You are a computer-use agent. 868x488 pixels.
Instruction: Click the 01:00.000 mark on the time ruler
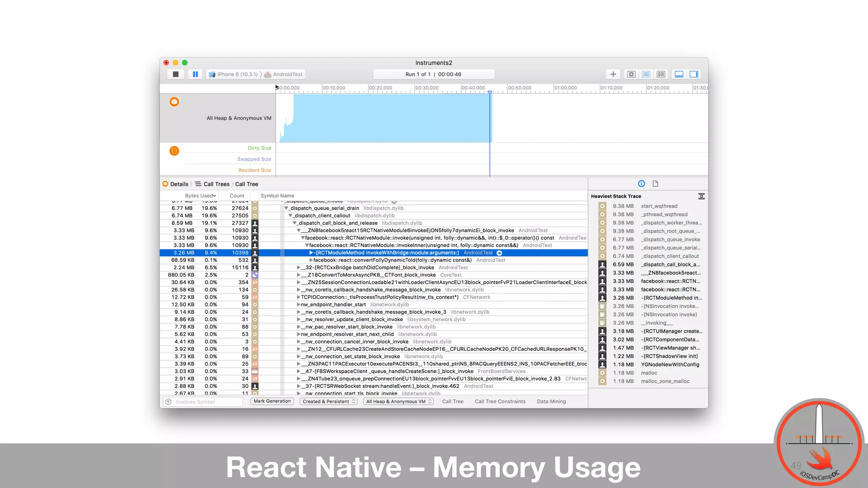(565, 88)
